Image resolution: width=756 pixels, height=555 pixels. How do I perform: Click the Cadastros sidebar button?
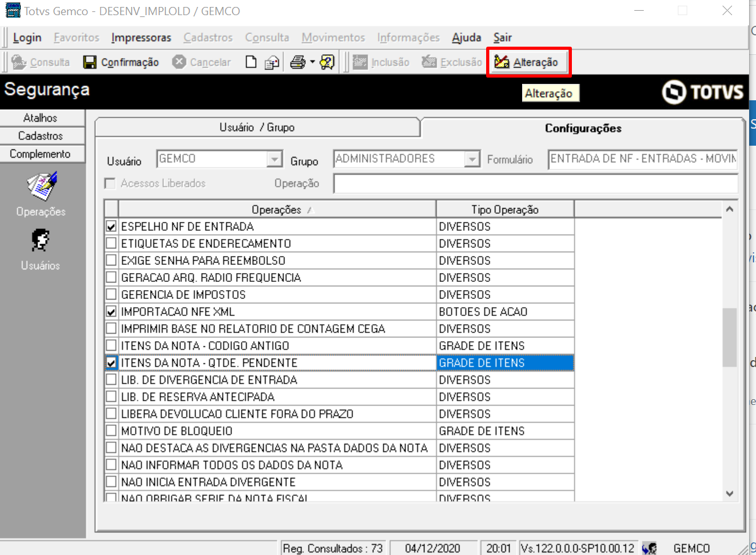point(40,136)
